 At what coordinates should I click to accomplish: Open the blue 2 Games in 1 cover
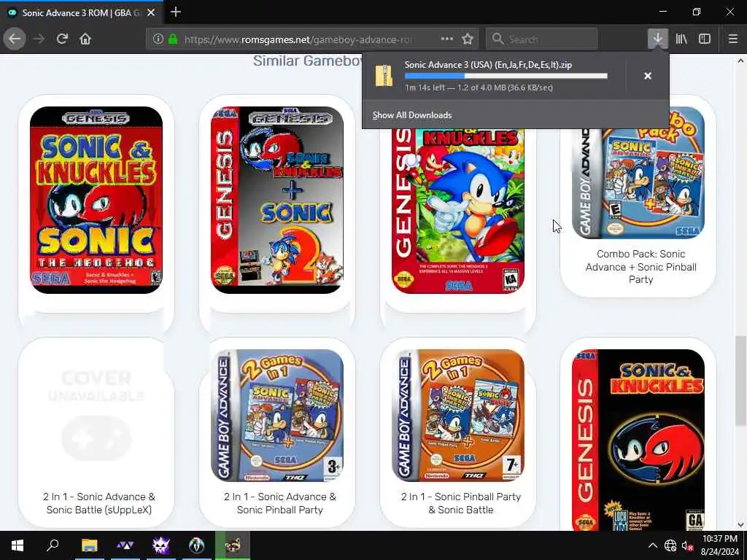tap(277, 416)
